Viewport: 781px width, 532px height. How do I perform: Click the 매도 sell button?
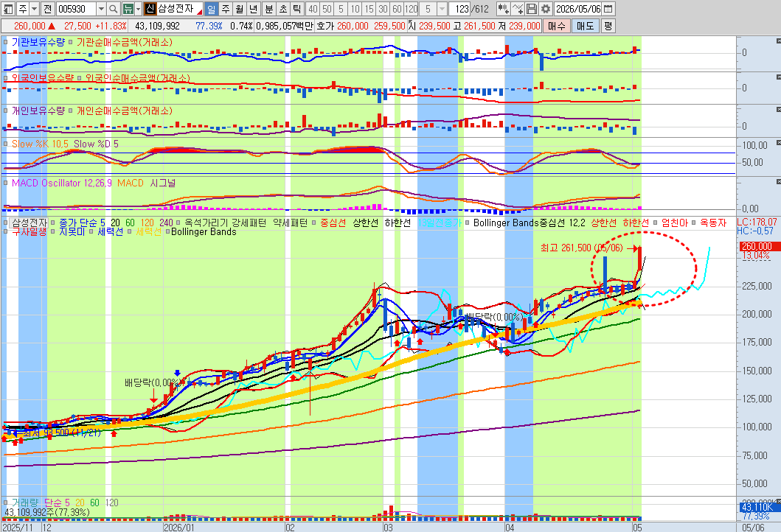pos(586,26)
